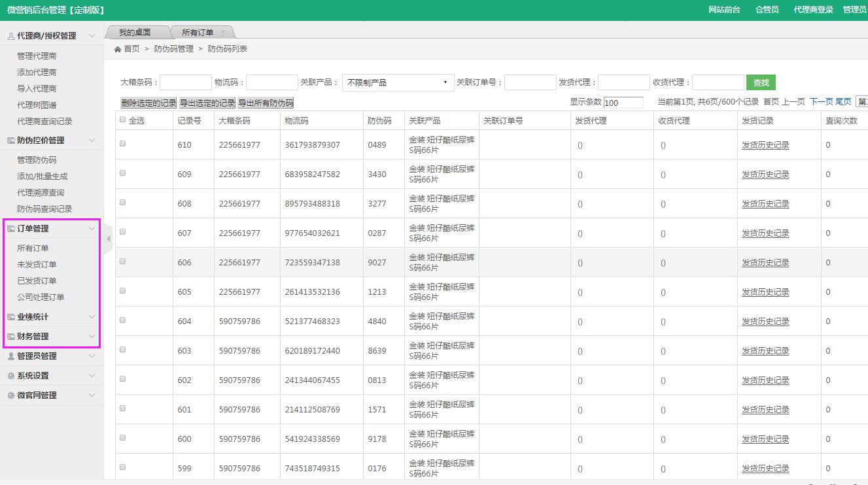The height and width of the screenshot is (485, 868).
Task: Open 公司处理订单 in the sidebar
Action: 41,297
